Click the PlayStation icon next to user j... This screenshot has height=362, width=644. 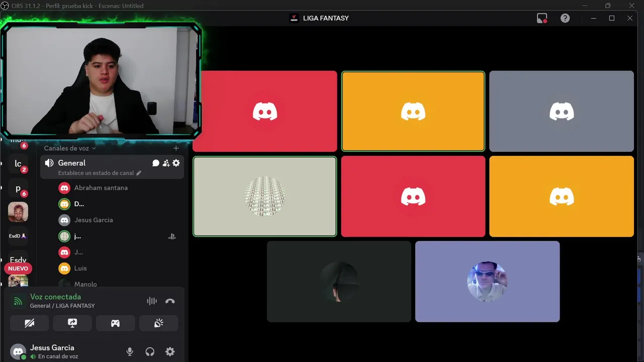point(172,236)
